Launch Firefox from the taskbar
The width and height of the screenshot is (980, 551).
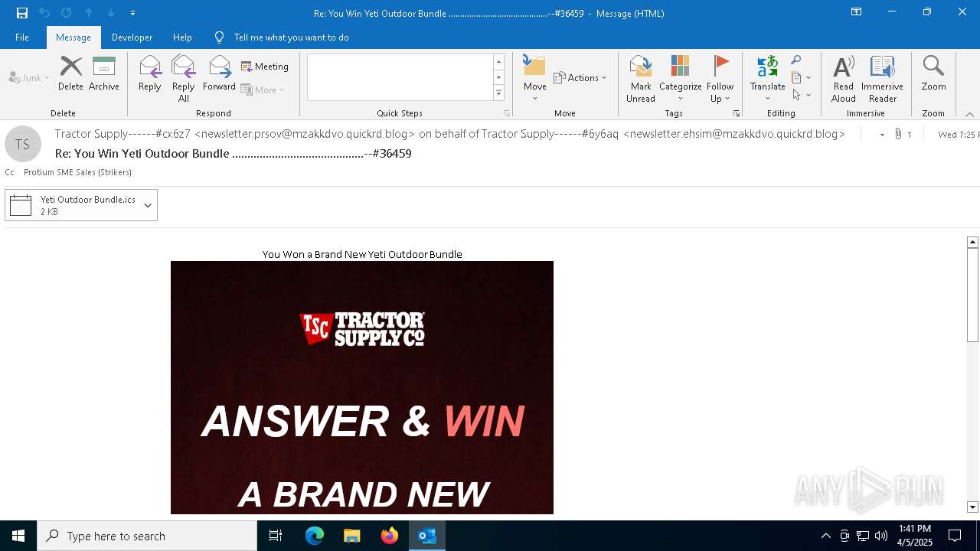390,536
